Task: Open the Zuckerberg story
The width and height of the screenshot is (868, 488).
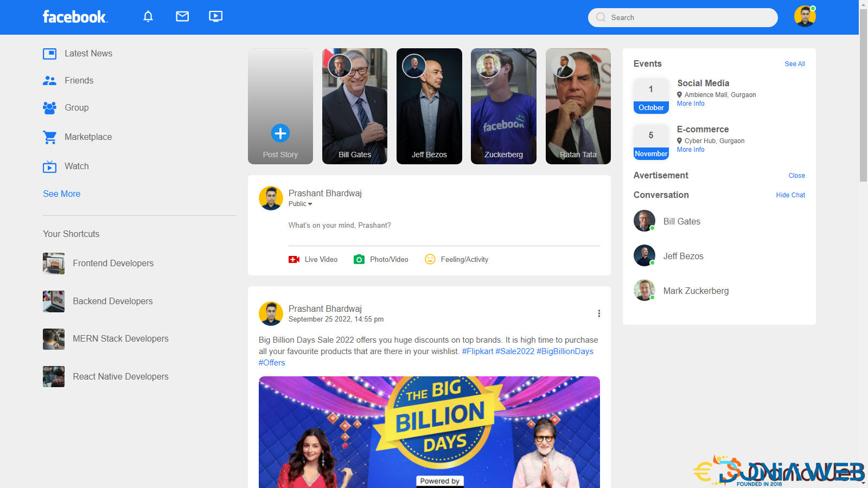Action: [503, 106]
